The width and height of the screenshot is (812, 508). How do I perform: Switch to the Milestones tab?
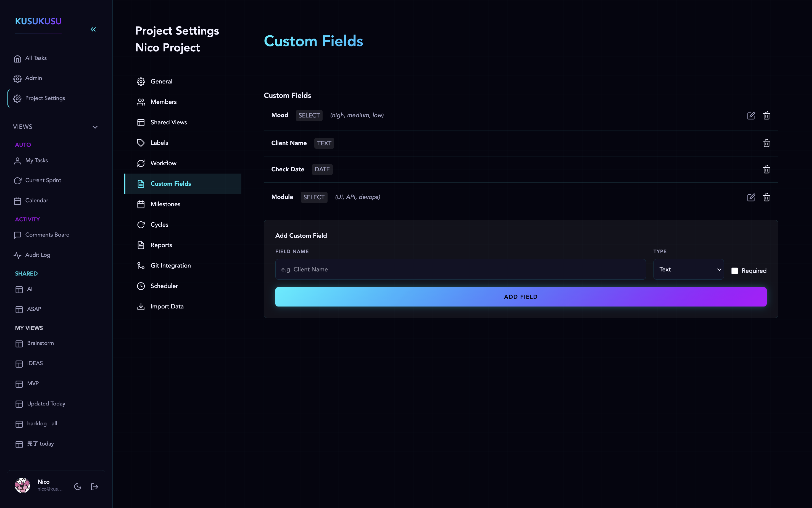click(165, 204)
